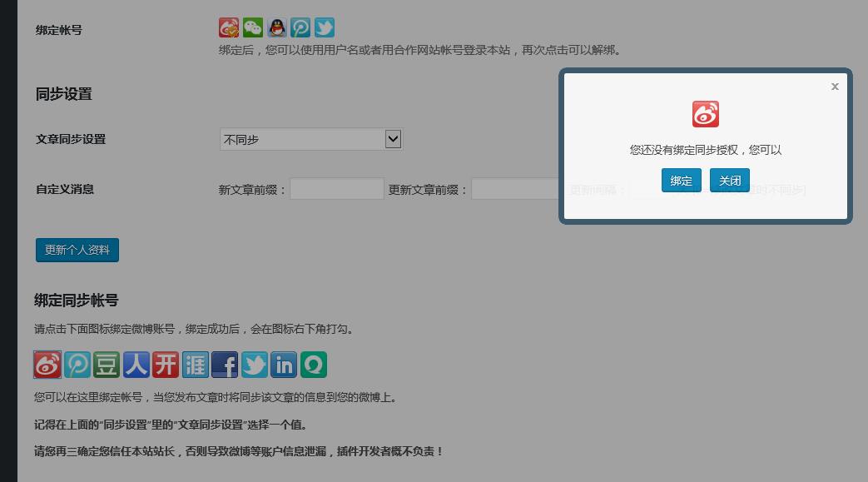868x482 pixels.
Task: Click the 同步设置 section heading
Action: pyautogui.click(x=63, y=94)
